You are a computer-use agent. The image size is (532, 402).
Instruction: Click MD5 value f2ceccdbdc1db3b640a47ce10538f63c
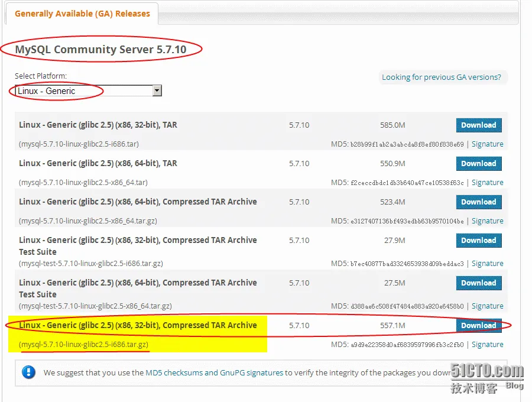[407, 183]
